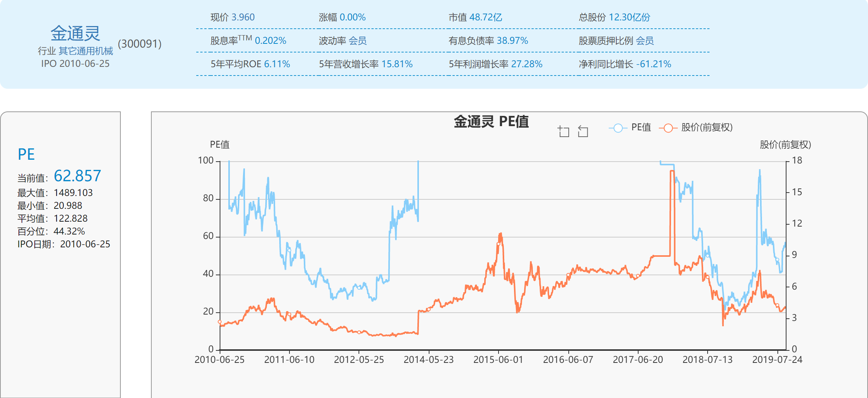Click the x-axis label 2012-05-25
The height and width of the screenshot is (398, 868).
pos(359,359)
